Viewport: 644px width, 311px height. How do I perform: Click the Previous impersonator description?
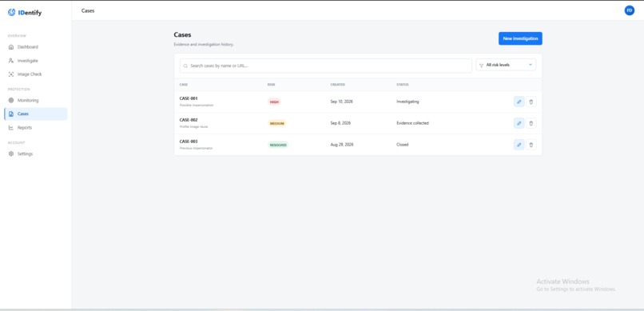pos(196,148)
